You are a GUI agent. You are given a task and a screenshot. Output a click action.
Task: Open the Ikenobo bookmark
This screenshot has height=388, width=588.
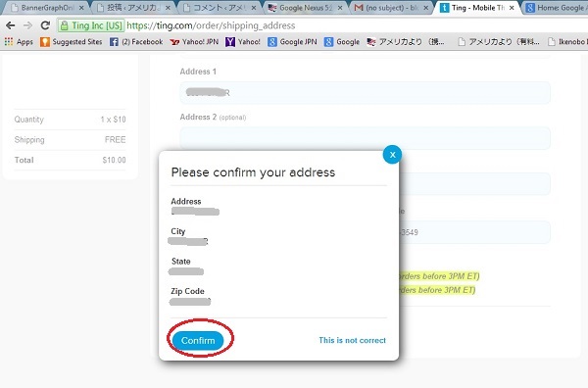(567, 42)
